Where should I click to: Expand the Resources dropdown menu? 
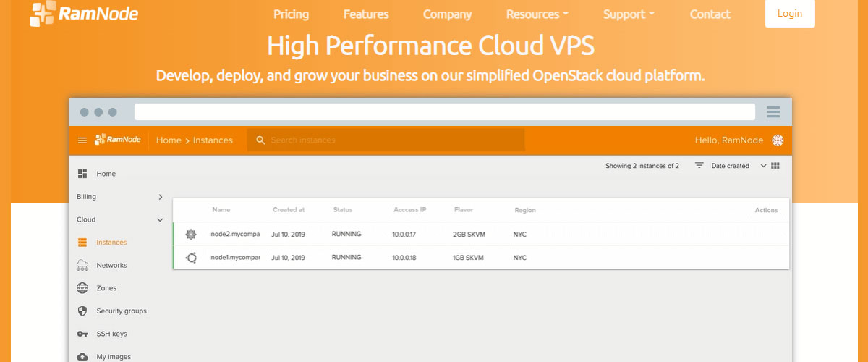click(537, 14)
